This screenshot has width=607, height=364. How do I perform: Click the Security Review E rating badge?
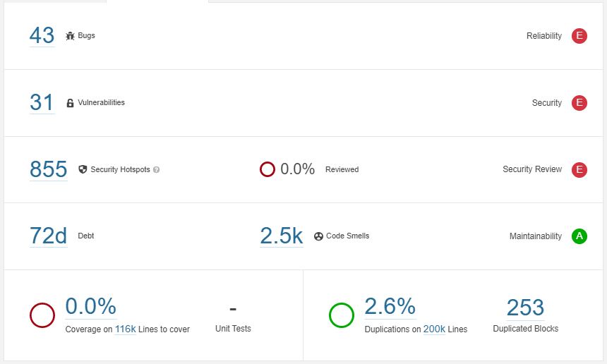tap(579, 170)
